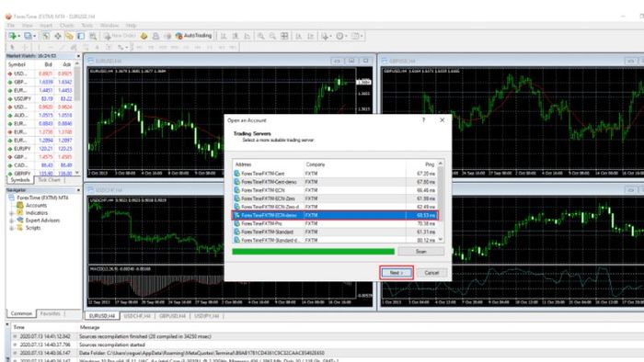Open the View menu
The width and height of the screenshot is (644, 362).
tap(27, 26)
